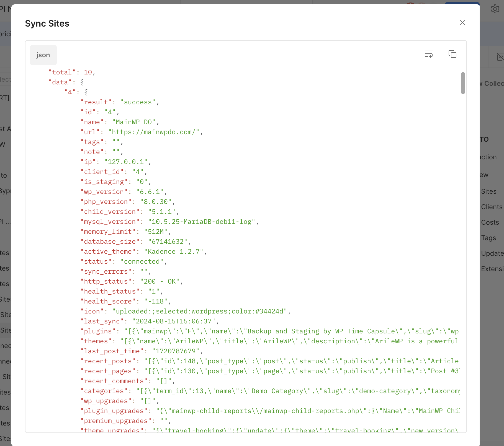Click the "mysql_version" MariaDB value
Viewport: 504px width, 446px height.
(x=201, y=222)
